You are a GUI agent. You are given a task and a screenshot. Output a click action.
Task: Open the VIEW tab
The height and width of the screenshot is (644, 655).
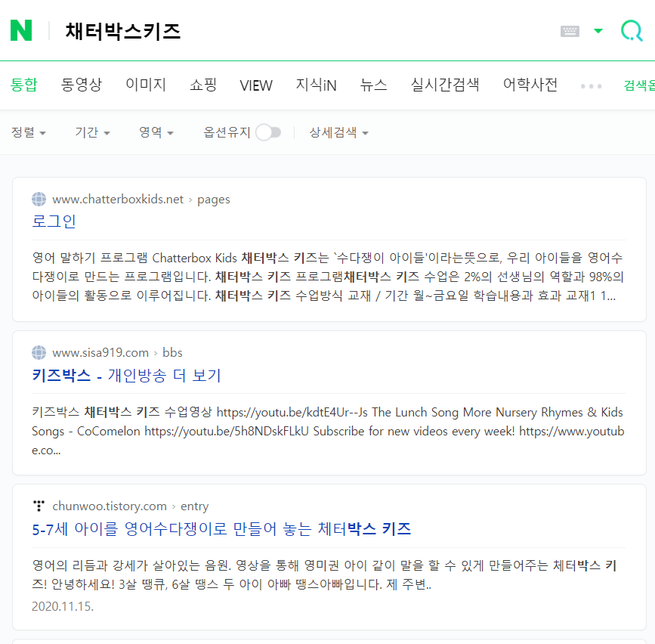(256, 85)
